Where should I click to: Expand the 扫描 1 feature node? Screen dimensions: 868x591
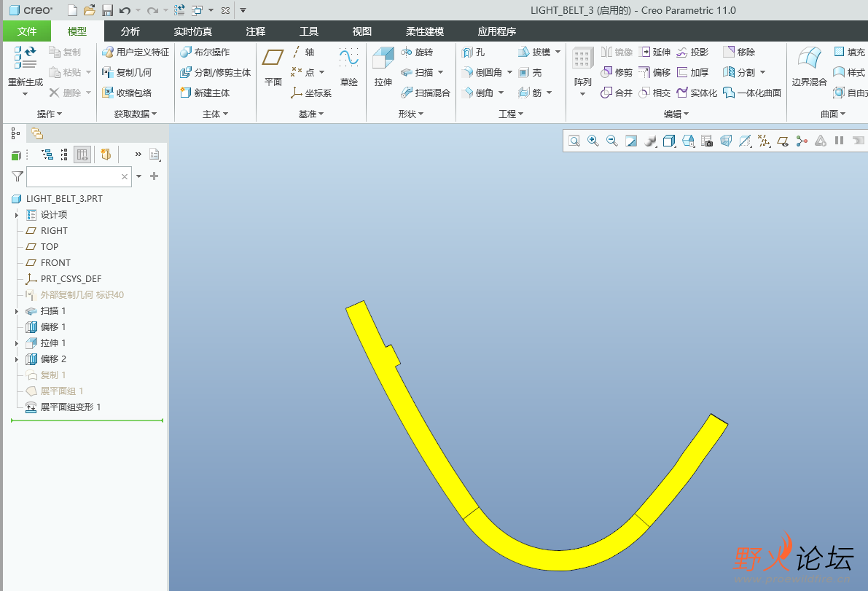point(16,311)
